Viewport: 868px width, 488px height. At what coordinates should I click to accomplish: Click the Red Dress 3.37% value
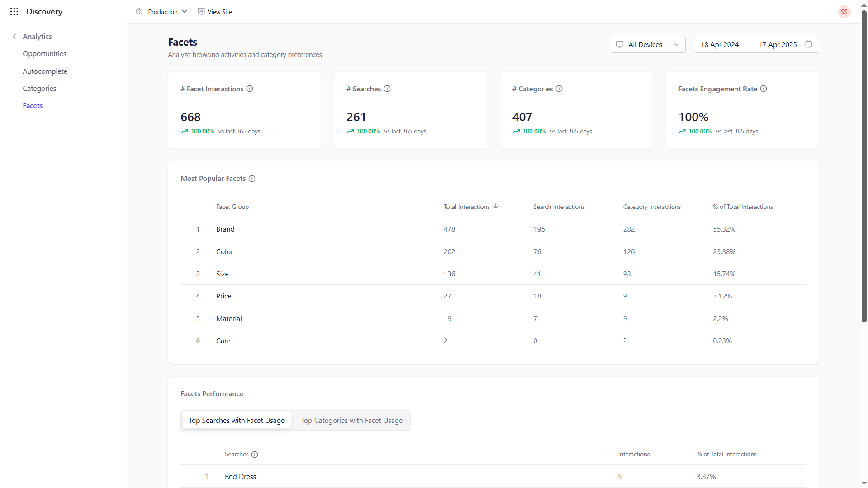(x=706, y=476)
